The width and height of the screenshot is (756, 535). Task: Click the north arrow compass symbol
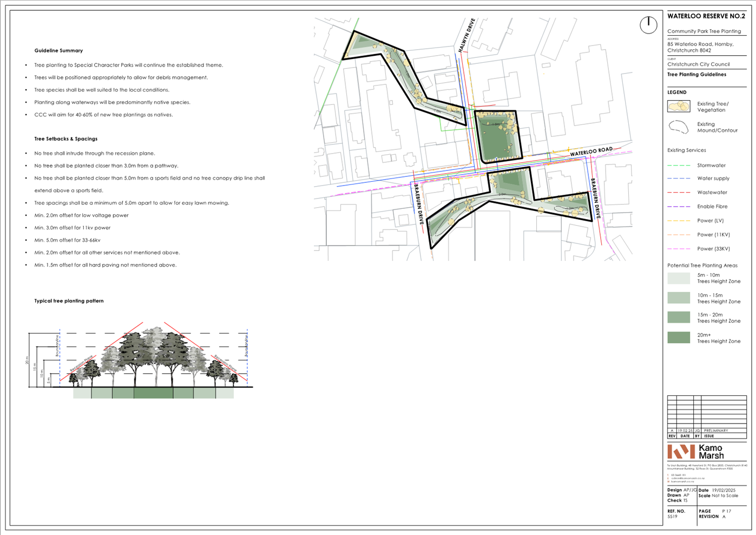[648, 25]
